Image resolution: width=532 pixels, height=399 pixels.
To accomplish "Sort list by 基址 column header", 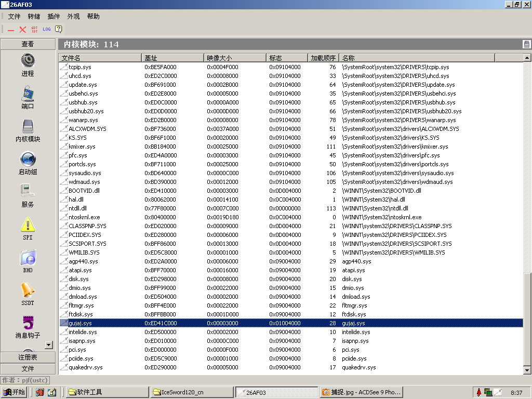I will tap(172, 58).
